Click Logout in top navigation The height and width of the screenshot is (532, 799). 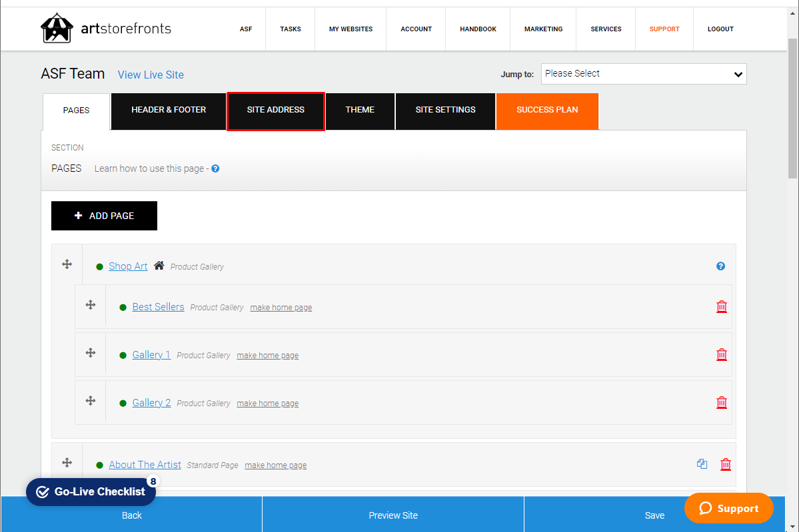[x=720, y=29]
